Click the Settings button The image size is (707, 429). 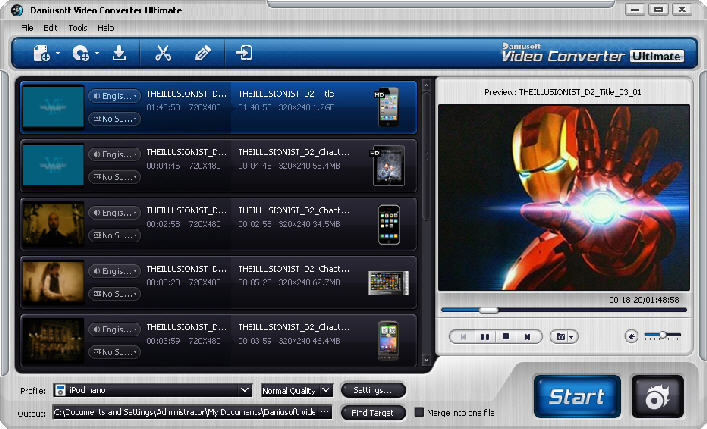373,390
